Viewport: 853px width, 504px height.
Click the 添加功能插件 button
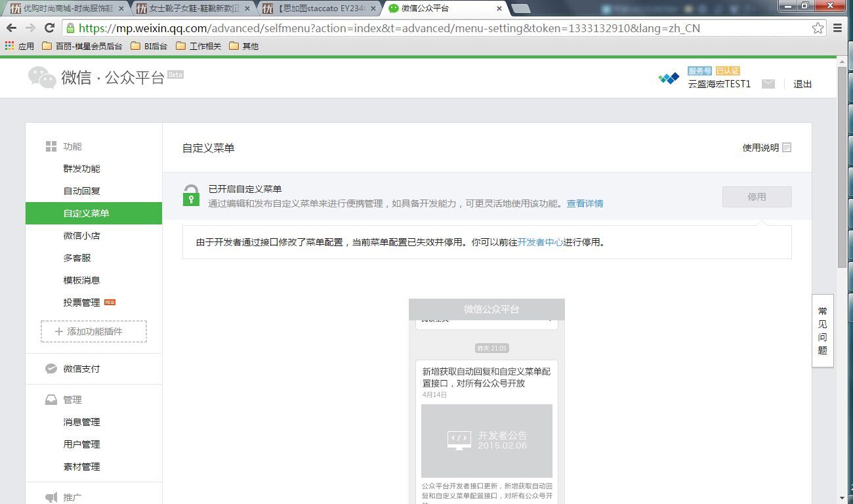point(94,331)
